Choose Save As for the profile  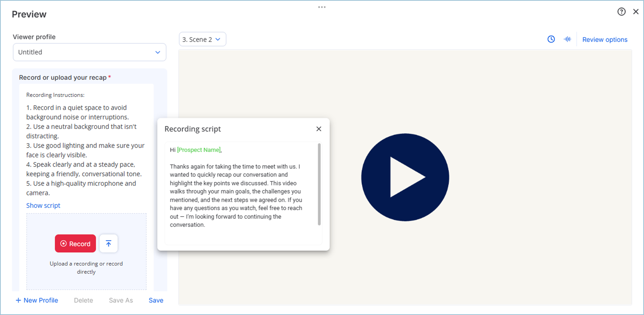[x=121, y=300]
